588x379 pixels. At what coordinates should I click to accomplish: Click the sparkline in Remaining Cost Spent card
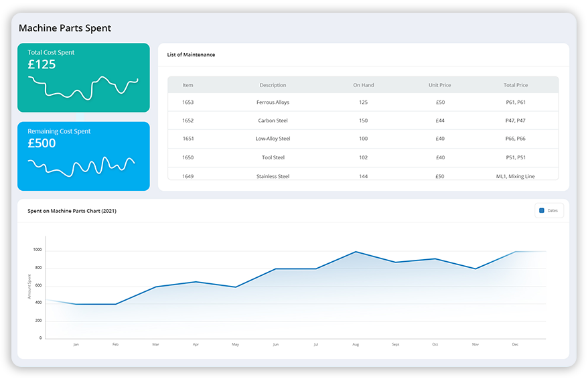coord(81,165)
